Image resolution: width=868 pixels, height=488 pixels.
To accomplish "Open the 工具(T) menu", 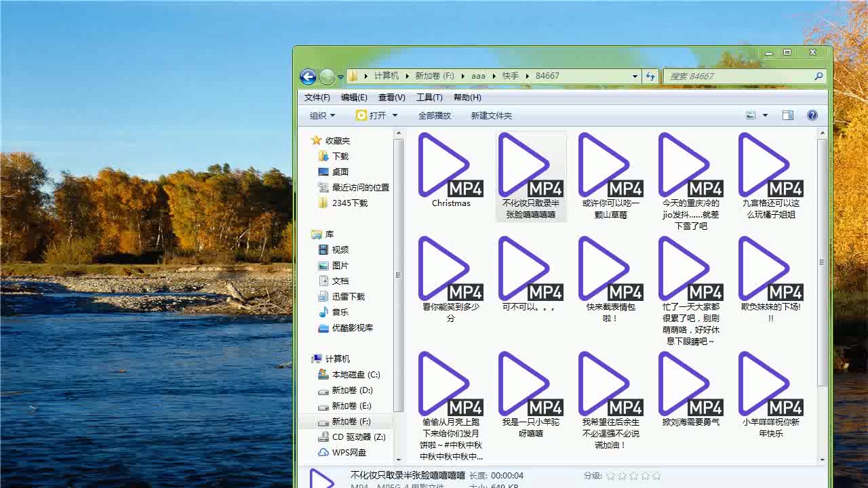I will [429, 97].
